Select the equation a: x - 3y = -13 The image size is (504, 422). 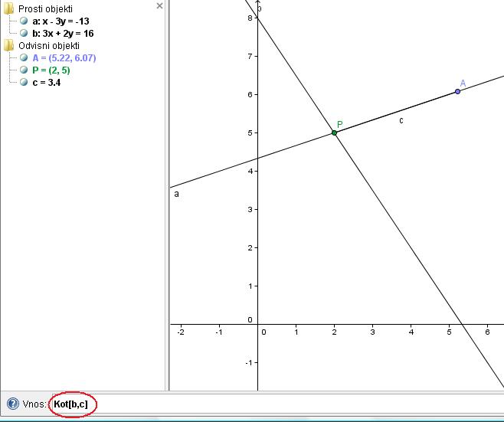[x=64, y=21]
